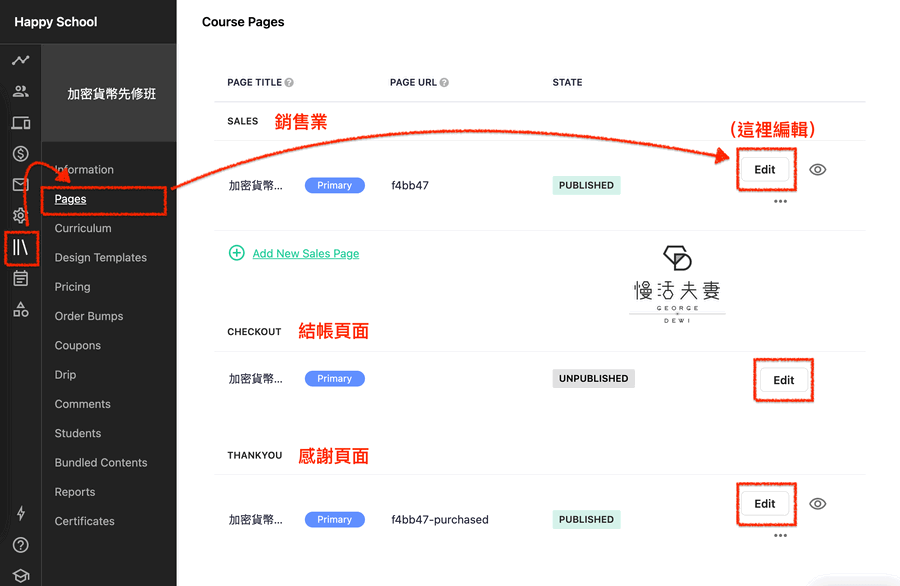Open the analytics trend line icon
Viewport: 900px width, 586px height.
pos(20,60)
